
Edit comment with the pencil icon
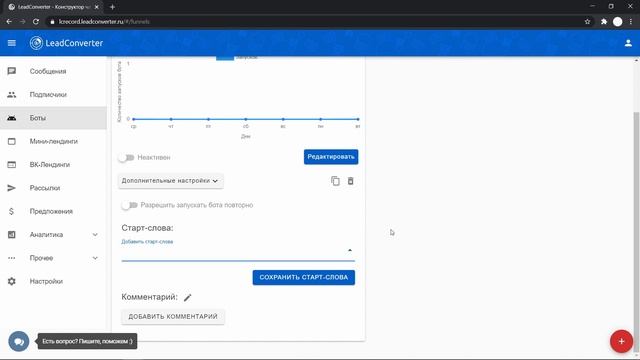[x=187, y=298]
